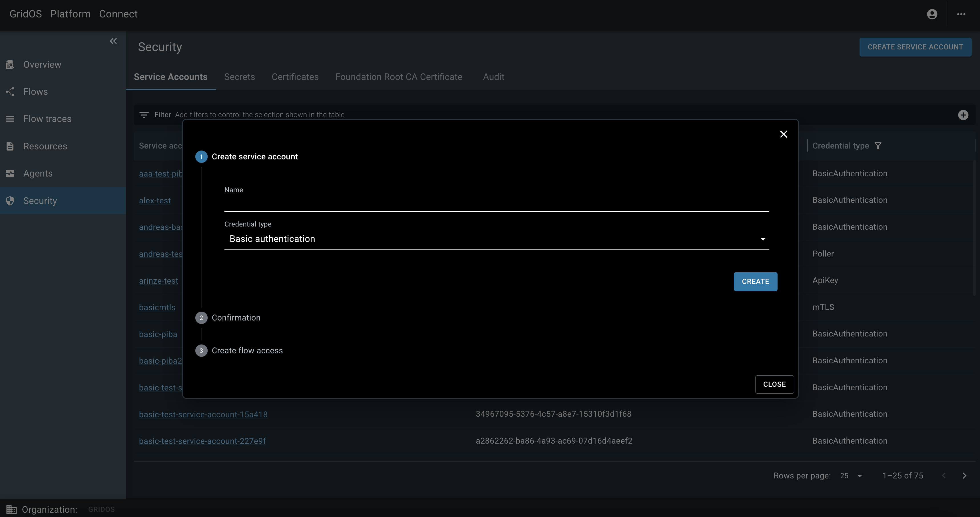Screen dimensions: 980x517
Task: Open the Credential type dropdown
Action: (x=497, y=239)
